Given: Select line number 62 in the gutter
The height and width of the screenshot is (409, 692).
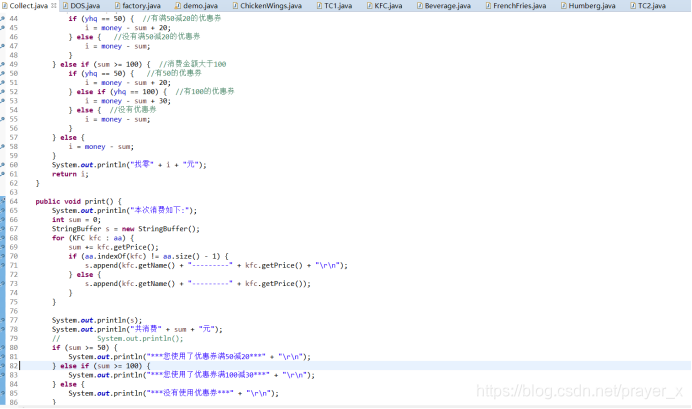Looking at the screenshot, I should pyautogui.click(x=14, y=183).
